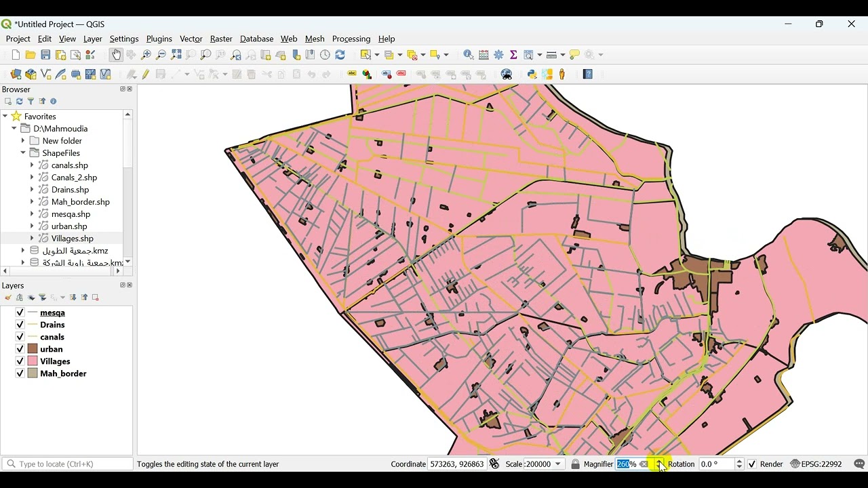Open a project using the folder icon
Viewport: 868px width, 488px height.
(x=31, y=55)
